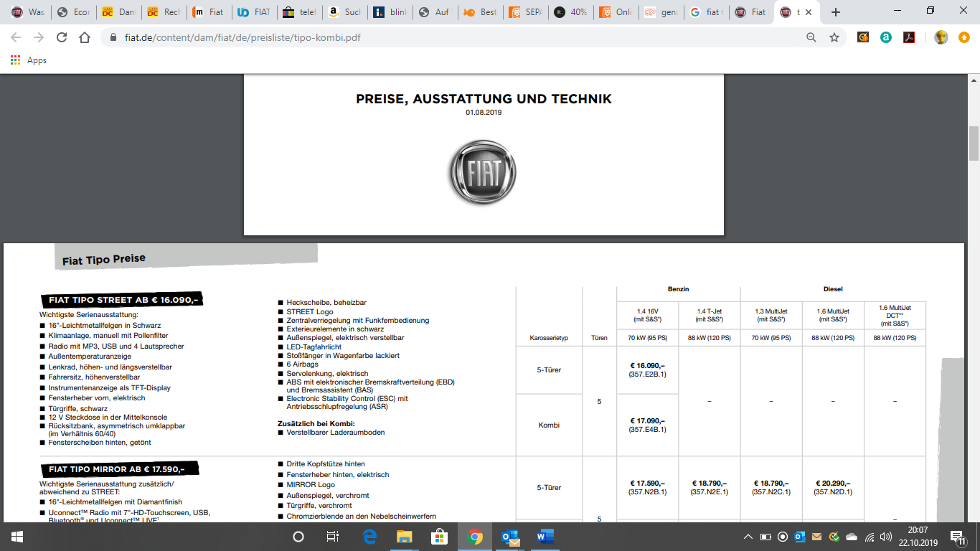Reload the page with the refresh icon
This screenshot has width=980, height=551.
[x=62, y=37]
